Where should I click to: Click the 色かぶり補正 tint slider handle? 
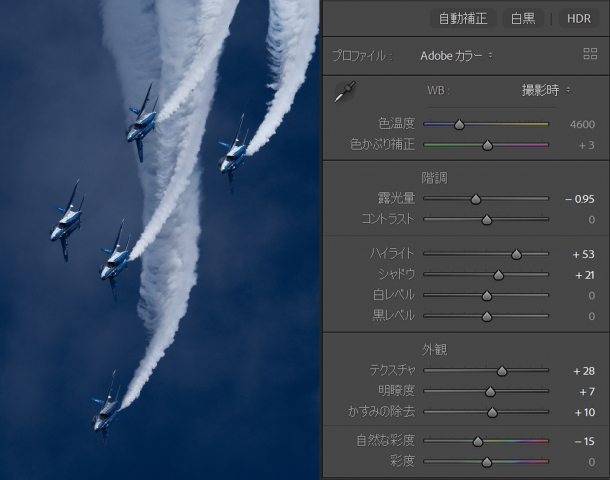click(x=487, y=145)
